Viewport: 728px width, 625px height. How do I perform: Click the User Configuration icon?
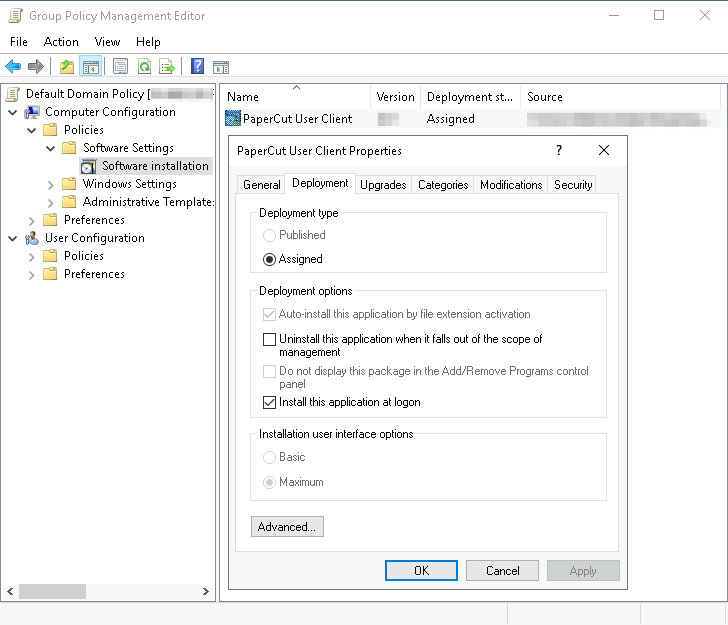(x=32, y=238)
